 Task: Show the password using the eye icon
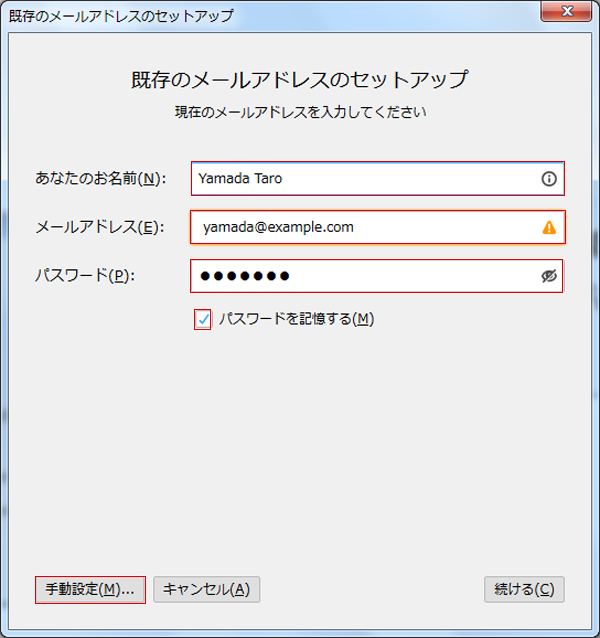coord(548,277)
